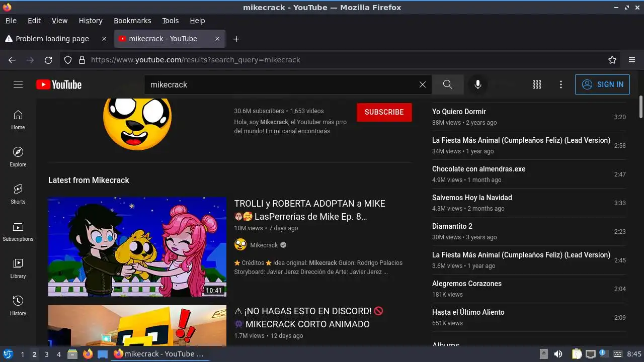Click the SUBSCRIBE button

tap(384, 112)
